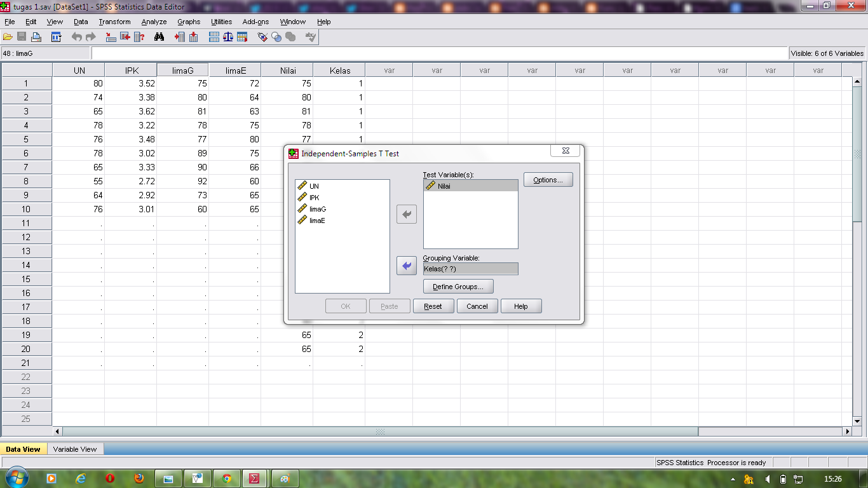The image size is (868, 488).
Task: Open the Define Groups dialog
Action: click(458, 286)
